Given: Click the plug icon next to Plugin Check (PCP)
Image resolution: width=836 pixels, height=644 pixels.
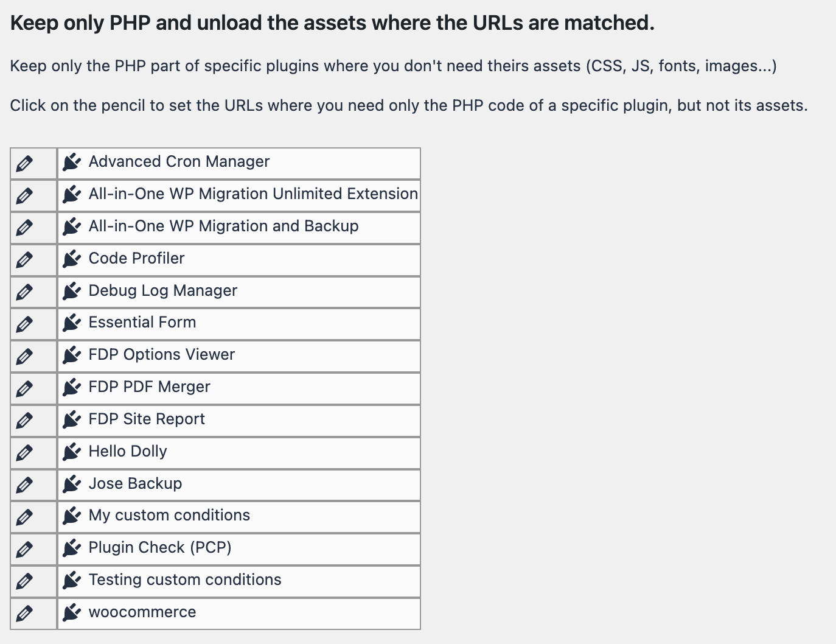Looking at the screenshot, I should click(72, 549).
